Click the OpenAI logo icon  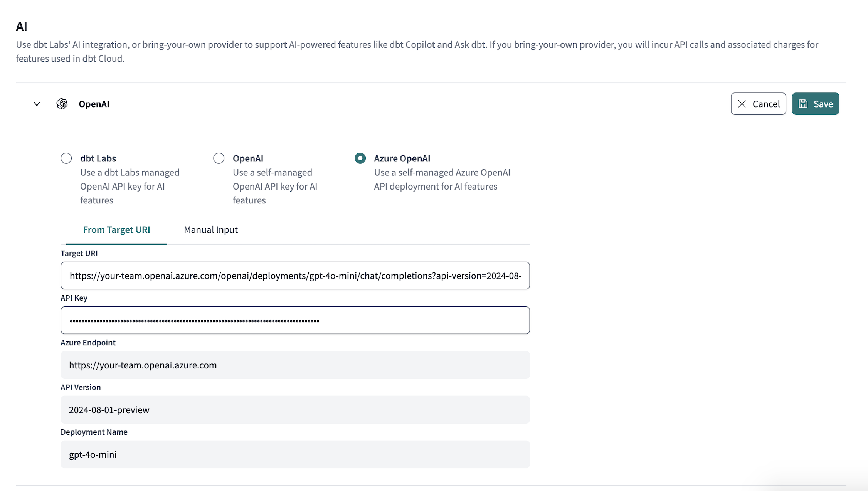tap(62, 104)
